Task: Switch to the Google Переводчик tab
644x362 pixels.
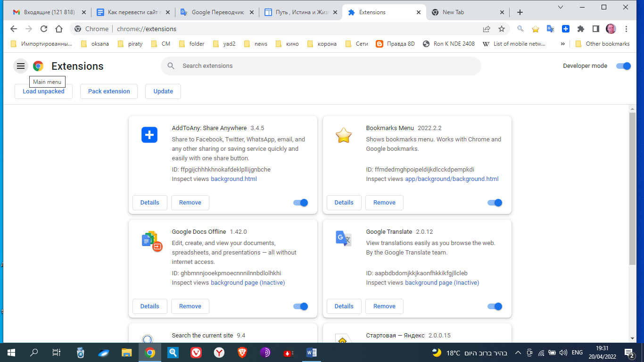Action: point(217,12)
